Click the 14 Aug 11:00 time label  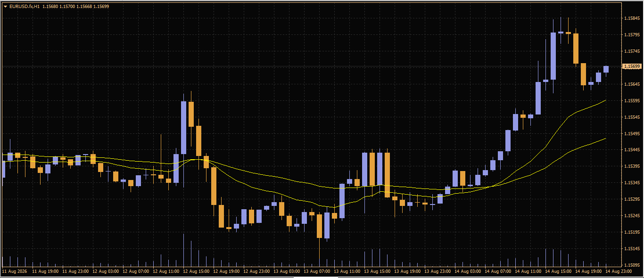(528, 272)
